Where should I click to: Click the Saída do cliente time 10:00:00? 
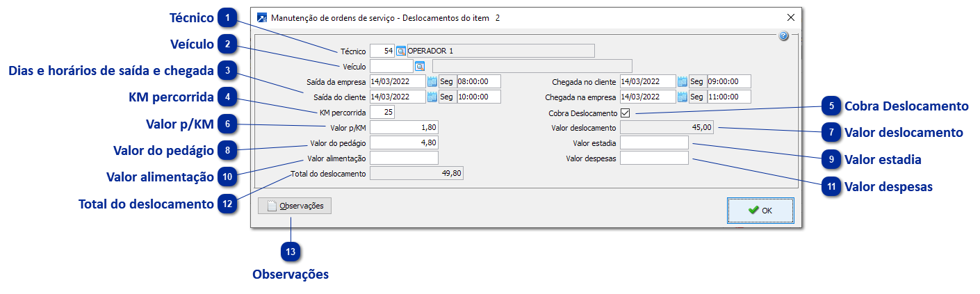[x=479, y=97]
